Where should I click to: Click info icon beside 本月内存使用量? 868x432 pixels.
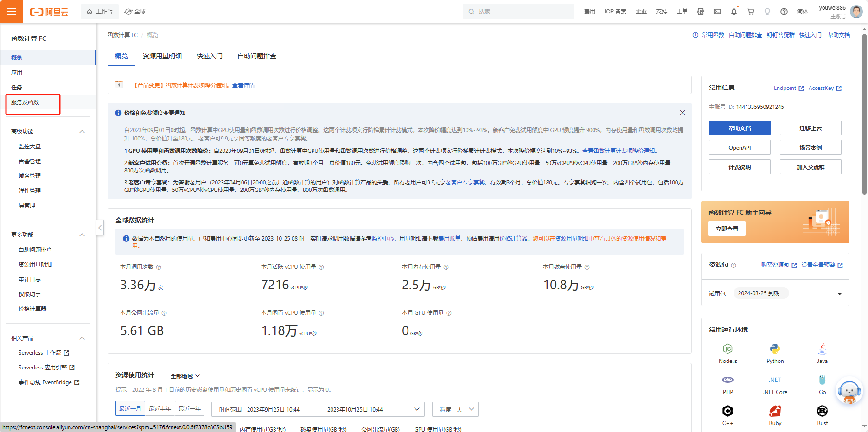coord(446,267)
